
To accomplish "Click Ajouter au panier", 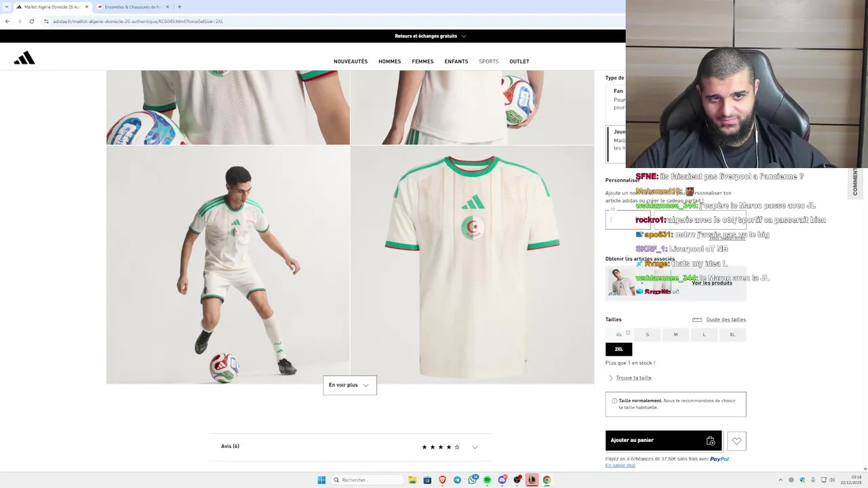I will pyautogui.click(x=664, y=441).
